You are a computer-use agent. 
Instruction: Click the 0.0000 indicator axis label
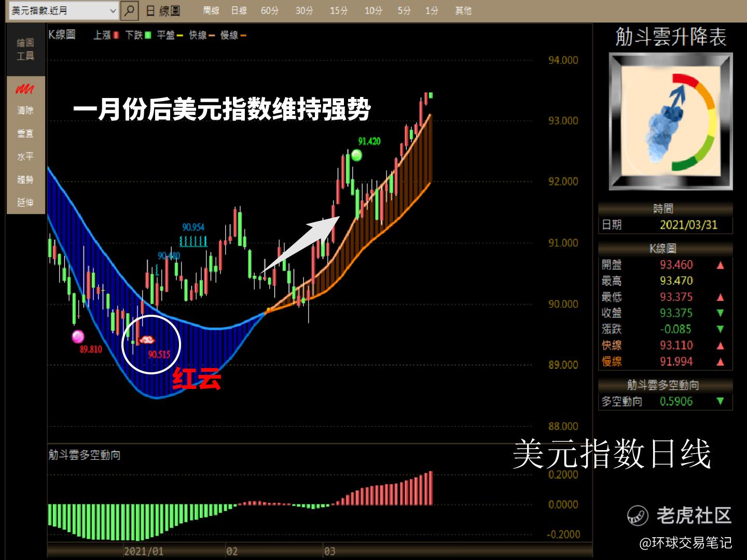[563, 505]
